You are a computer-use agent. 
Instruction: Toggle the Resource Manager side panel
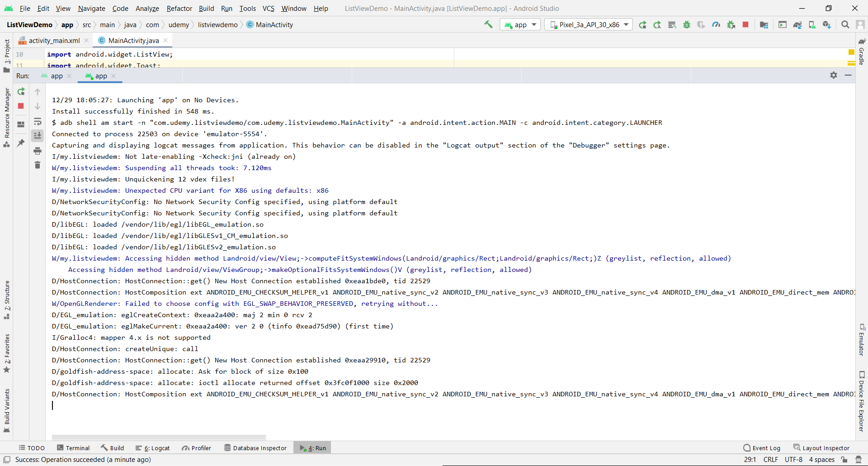coord(7,117)
